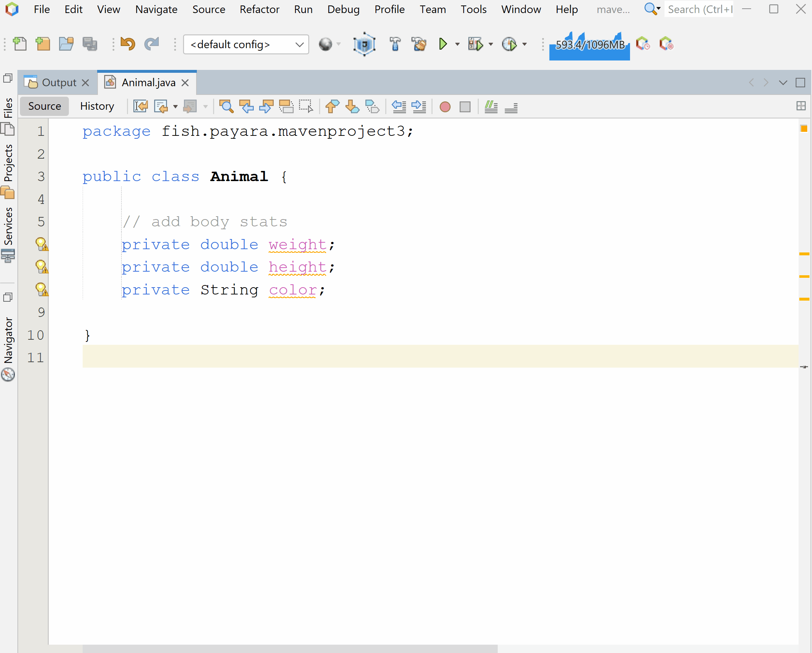Click the memory usage heap bar
This screenshot has width=812, height=653.
(x=589, y=45)
